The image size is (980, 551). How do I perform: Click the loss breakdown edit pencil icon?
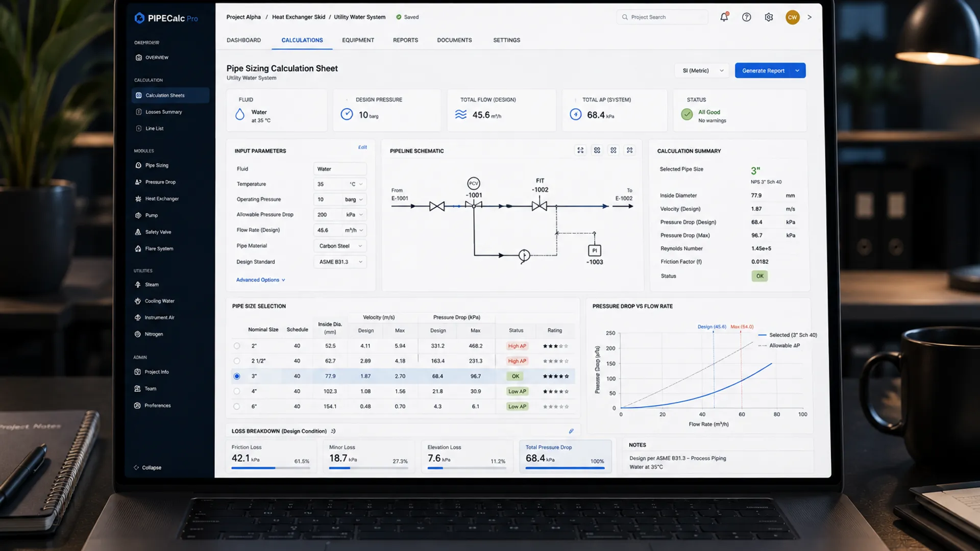(x=571, y=431)
